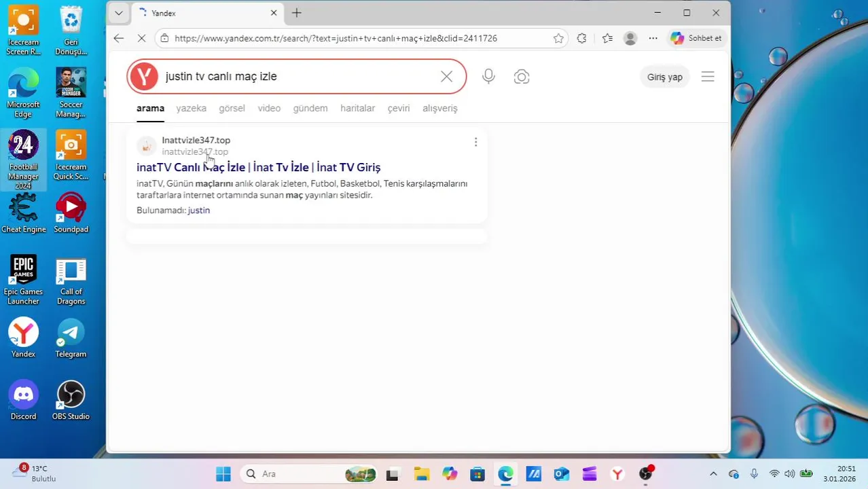Open OBS Studio desktop shortcut
Image resolution: width=868 pixels, height=489 pixels.
coord(71,401)
